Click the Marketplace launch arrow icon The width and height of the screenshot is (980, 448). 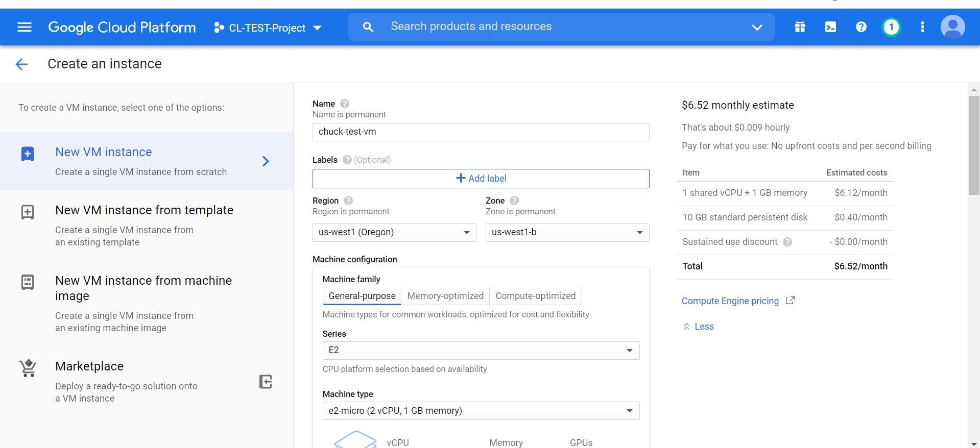[x=266, y=382]
